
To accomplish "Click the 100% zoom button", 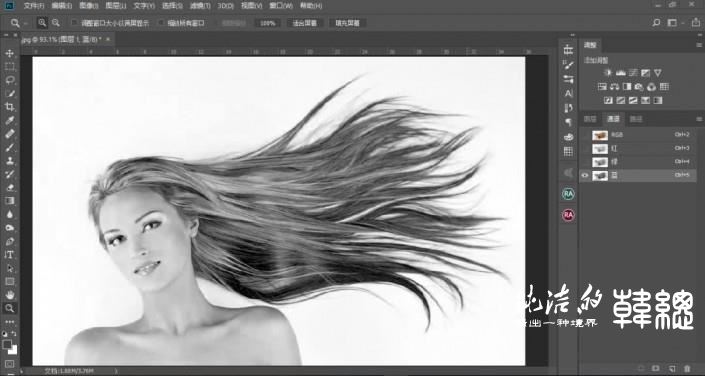I will (268, 22).
